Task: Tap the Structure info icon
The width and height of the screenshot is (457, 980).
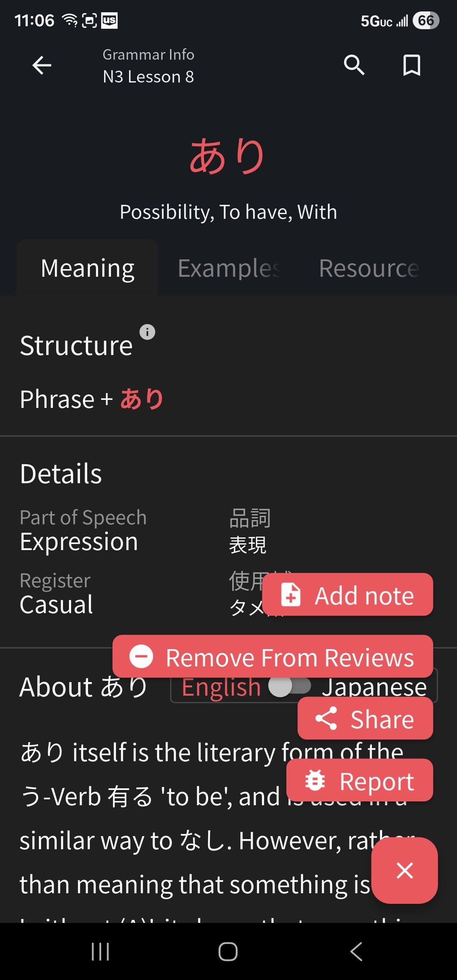Action: click(147, 332)
